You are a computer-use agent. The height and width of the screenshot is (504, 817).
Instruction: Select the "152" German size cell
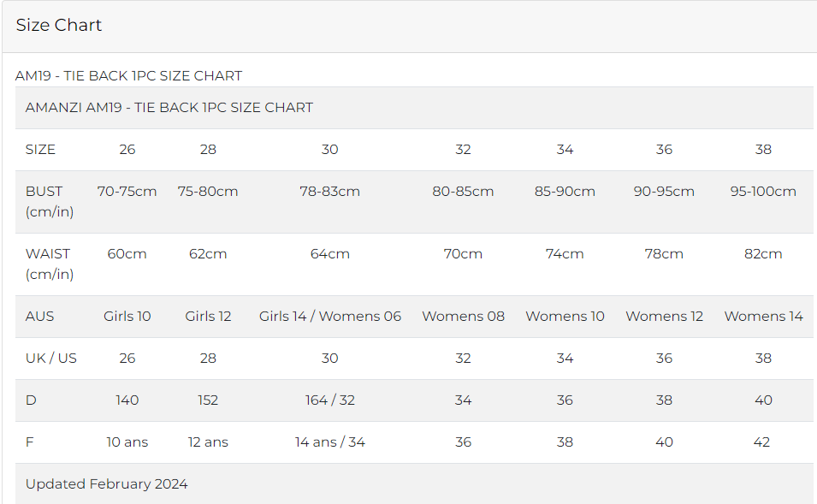pos(208,400)
